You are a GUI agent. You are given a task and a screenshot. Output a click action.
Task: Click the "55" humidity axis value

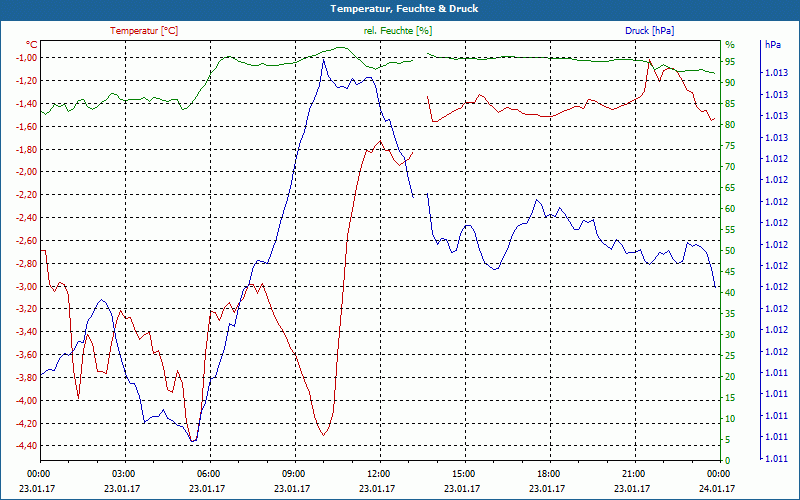[730, 230]
